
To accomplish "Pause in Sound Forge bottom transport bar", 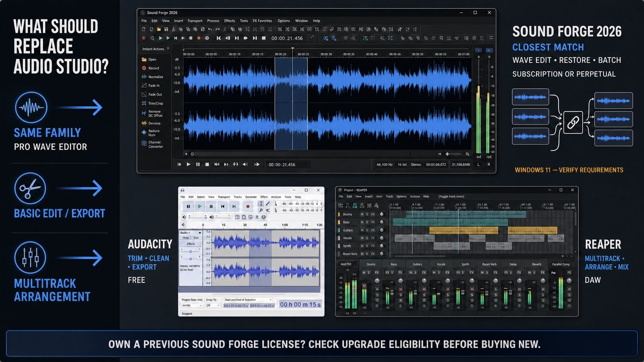I will (198, 164).
